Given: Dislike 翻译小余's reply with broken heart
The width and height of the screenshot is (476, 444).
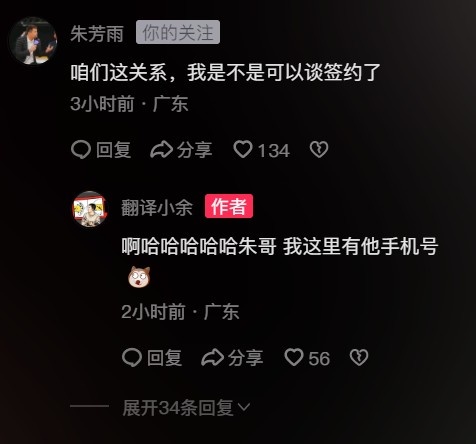Looking at the screenshot, I should click(359, 357).
